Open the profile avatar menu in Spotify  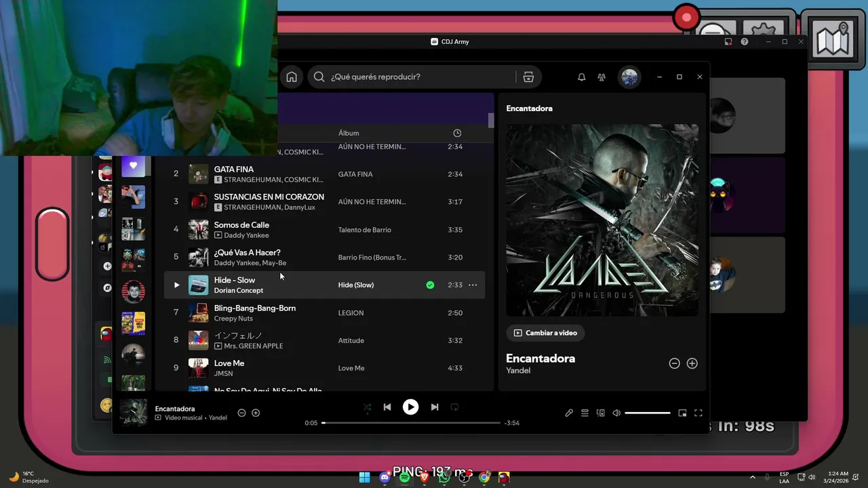tap(629, 77)
